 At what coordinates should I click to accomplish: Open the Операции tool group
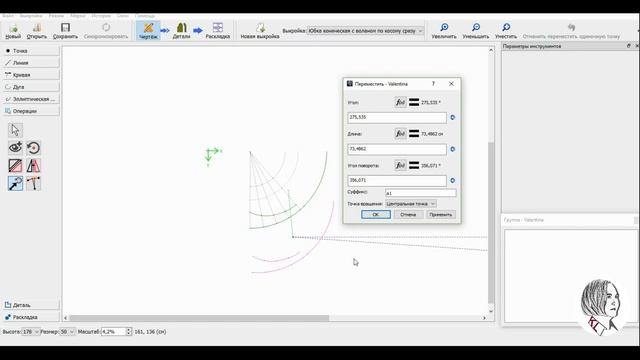point(31,111)
